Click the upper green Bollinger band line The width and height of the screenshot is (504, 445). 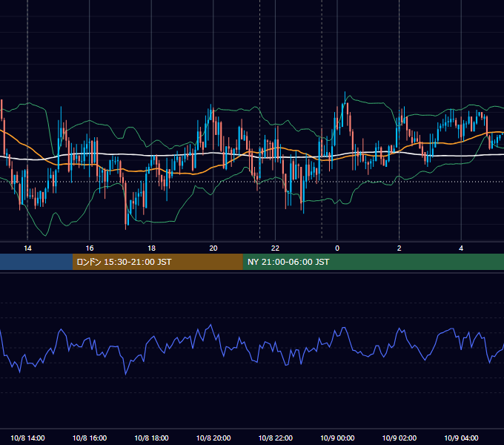point(370,103)
